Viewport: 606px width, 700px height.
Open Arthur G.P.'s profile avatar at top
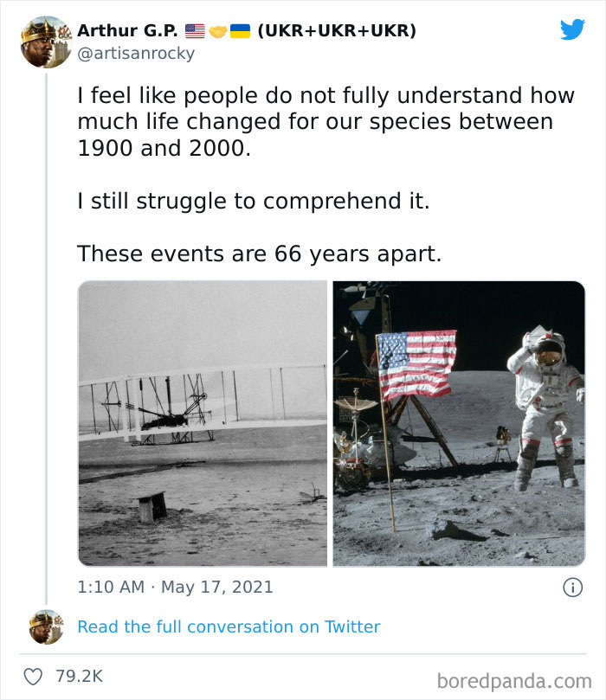coord(45,41)
